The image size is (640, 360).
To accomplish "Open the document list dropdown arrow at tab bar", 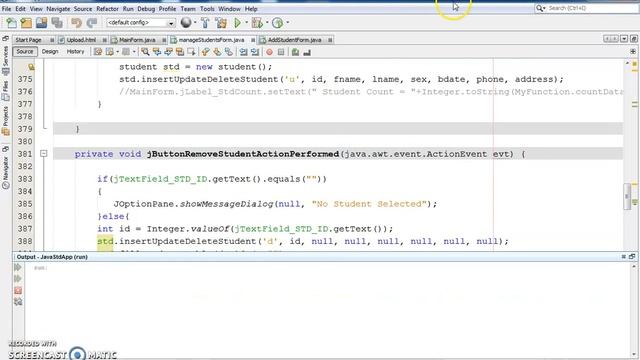I will click(x=624, y=39).
